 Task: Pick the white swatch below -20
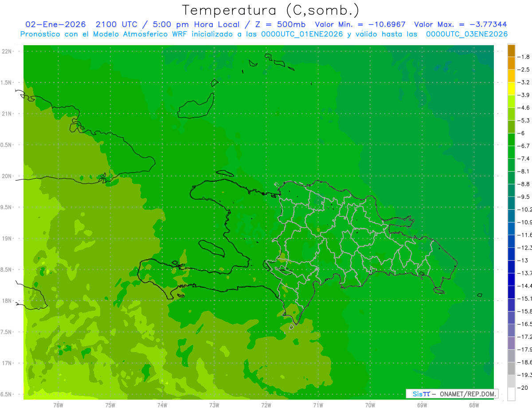click(x=511, y=394)
